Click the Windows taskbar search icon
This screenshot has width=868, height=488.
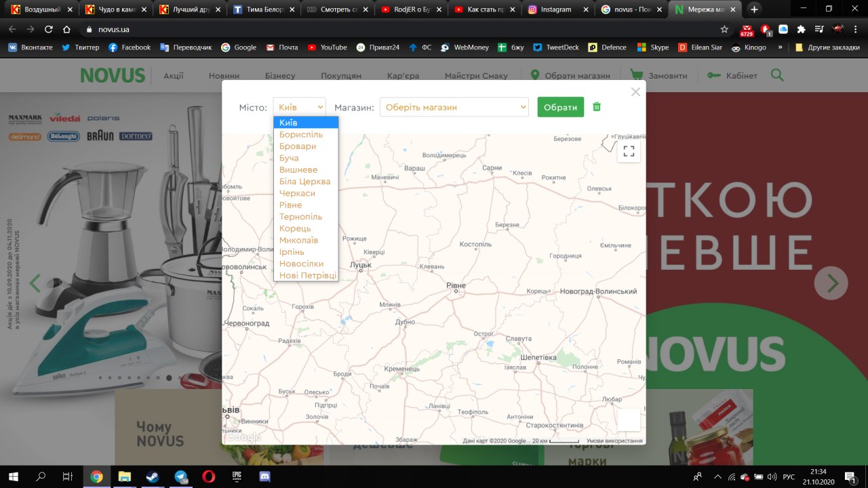(x=41, y=476)
